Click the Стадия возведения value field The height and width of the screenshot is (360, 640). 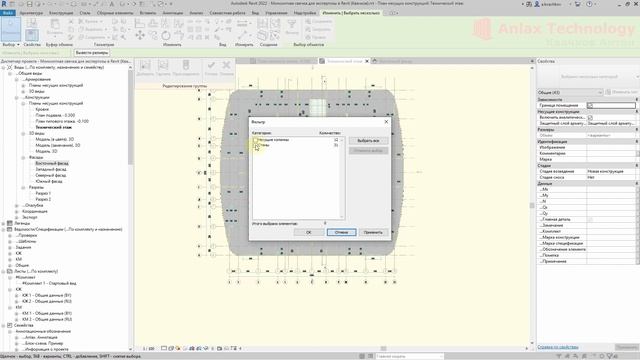611,171
